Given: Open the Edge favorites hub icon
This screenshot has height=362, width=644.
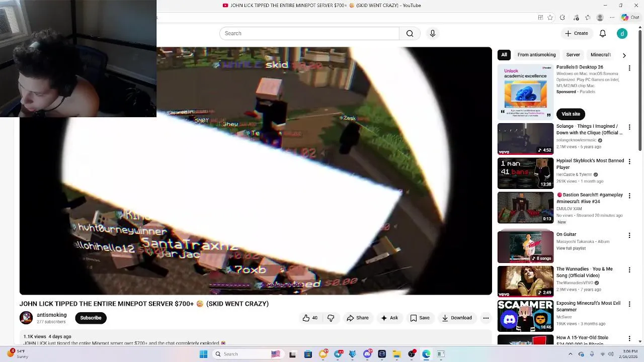Looking at the screenshot, I should (587, 18).
